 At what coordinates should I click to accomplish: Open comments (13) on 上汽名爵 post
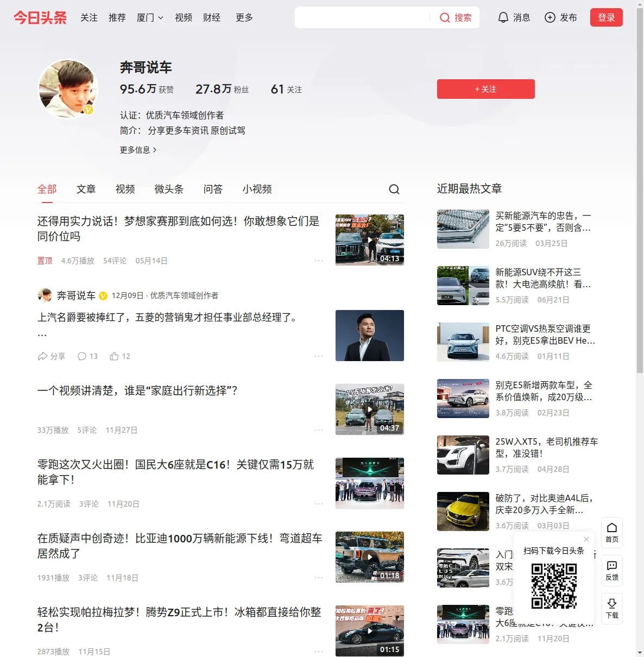click(x=87, y=356)
